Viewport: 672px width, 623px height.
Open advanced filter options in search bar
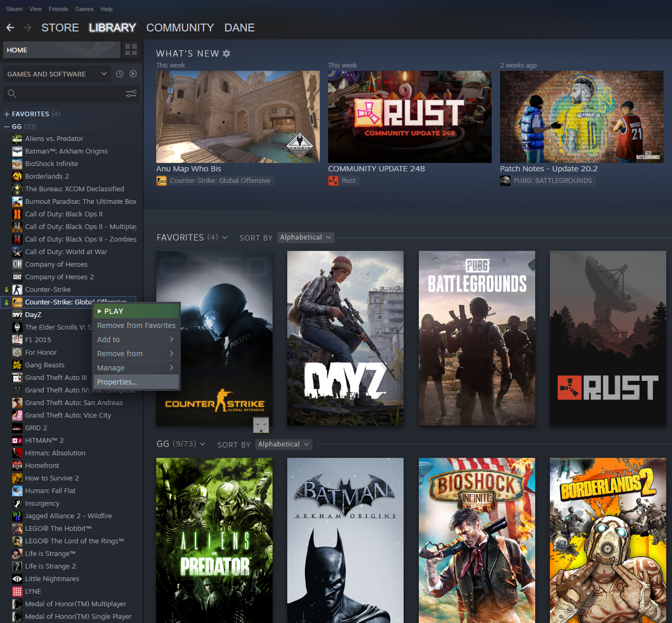(131, 94)
